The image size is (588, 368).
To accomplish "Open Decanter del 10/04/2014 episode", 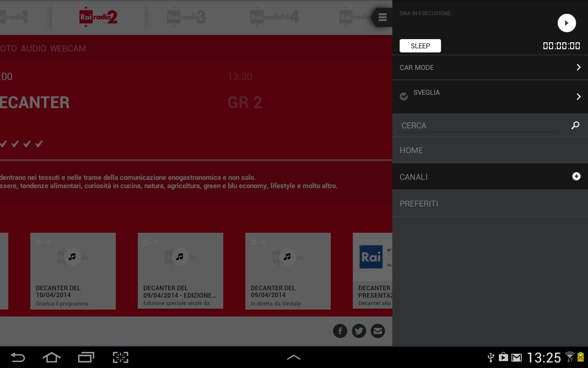I will [73, 271].
